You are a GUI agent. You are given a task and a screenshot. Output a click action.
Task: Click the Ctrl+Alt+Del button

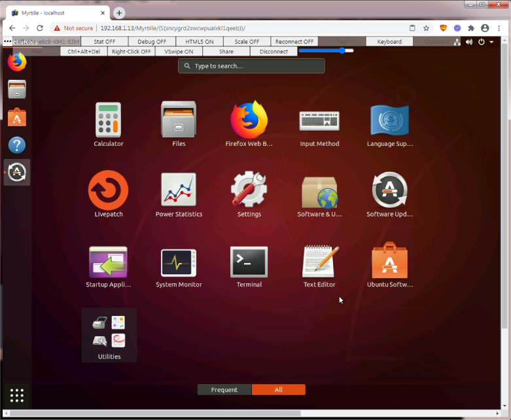point(84,51)
